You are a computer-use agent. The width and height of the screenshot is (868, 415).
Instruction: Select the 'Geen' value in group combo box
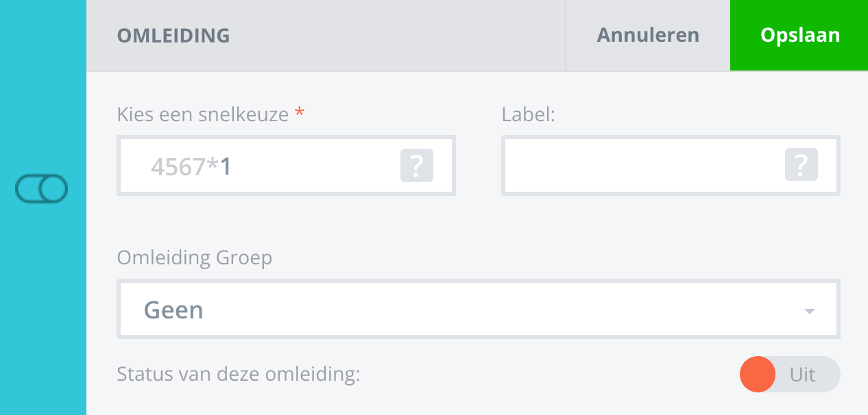pyautogui.click(x=173, y=310)
